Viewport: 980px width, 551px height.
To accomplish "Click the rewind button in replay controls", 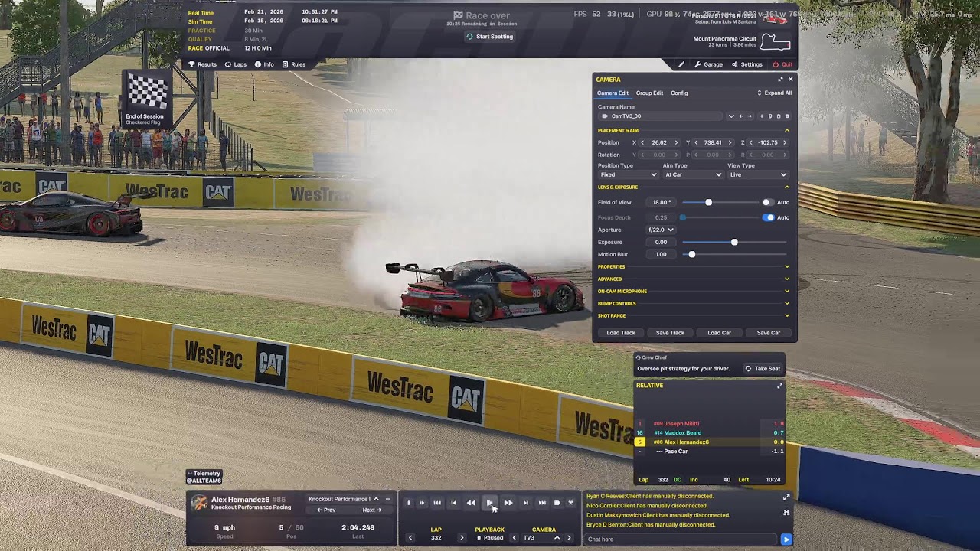I will [x=471, y=503].
